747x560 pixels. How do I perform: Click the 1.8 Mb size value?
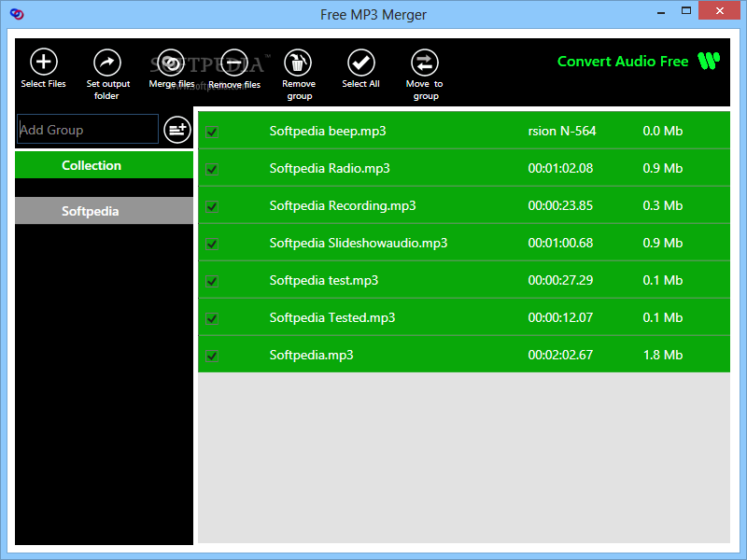click(663, 355)
